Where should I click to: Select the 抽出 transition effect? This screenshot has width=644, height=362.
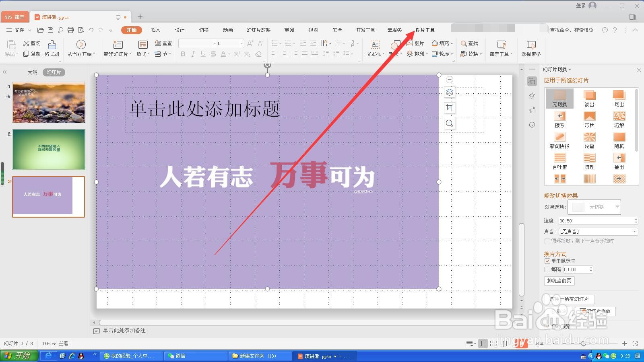pyautogui.click(x=619, y=161)
